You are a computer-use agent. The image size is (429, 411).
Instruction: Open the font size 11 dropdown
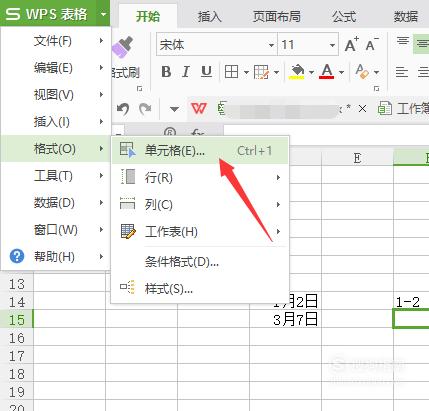point(332,45)
